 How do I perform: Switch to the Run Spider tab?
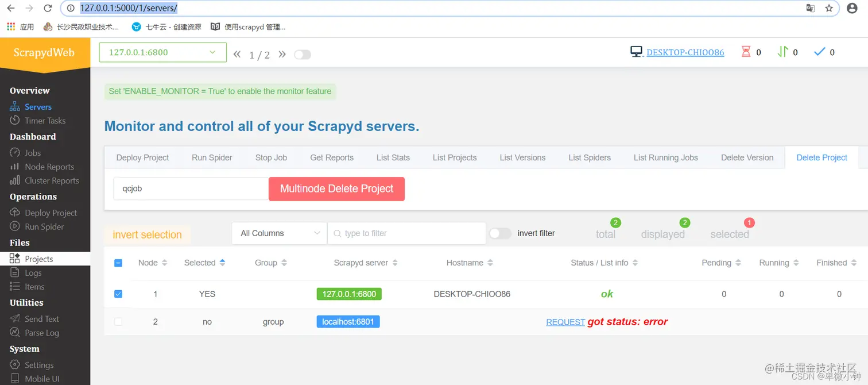[212, 157]
